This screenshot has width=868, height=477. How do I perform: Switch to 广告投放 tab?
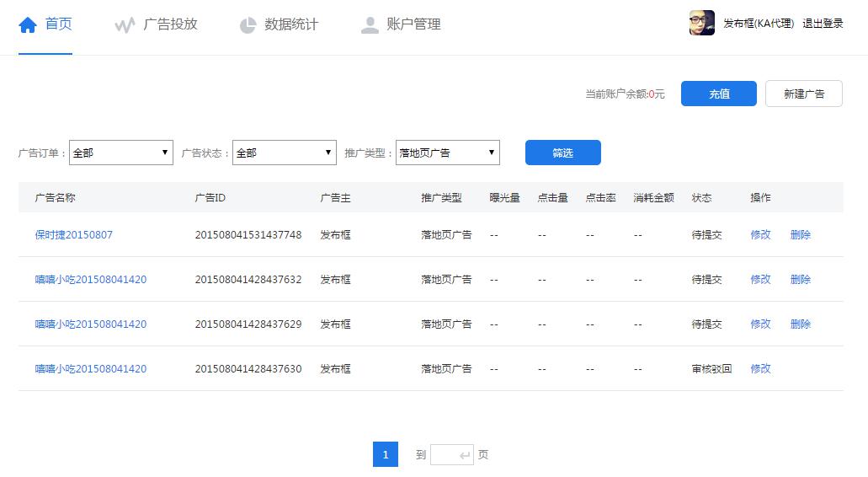pyautogui.click(x=170, y=24)
